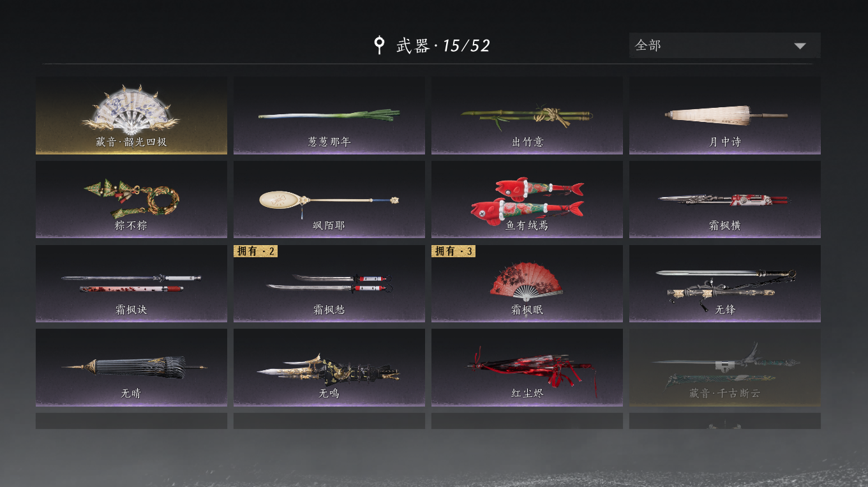Select the 无晴 black umbrella weapon

[x=131, y=367]
